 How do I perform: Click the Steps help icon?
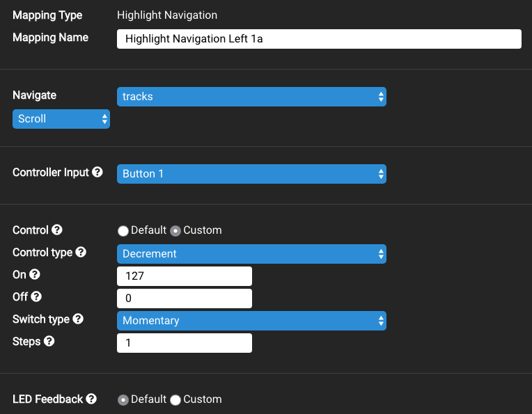pyautogui.click(x=49, y=341)
